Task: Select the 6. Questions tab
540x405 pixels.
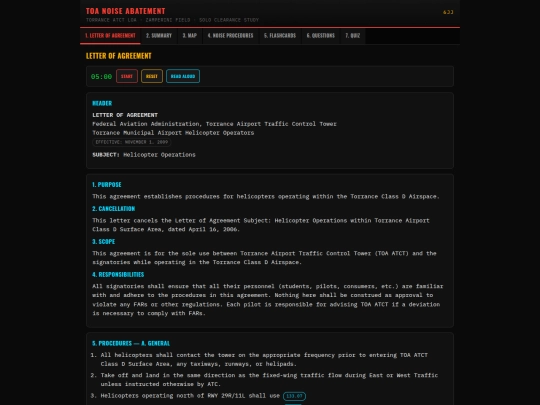Action: [x=321, y=36]
